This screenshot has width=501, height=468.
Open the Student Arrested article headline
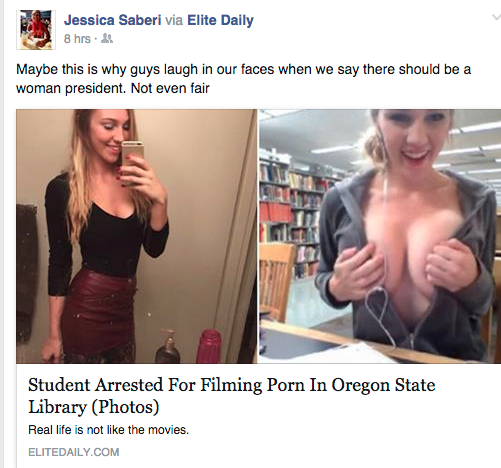[232, 396]
